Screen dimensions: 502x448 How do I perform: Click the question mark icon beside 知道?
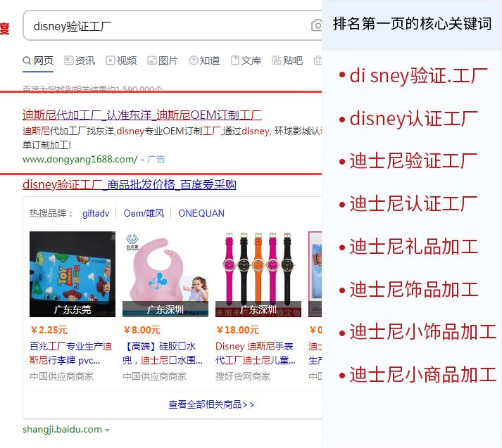pos(194,60)
